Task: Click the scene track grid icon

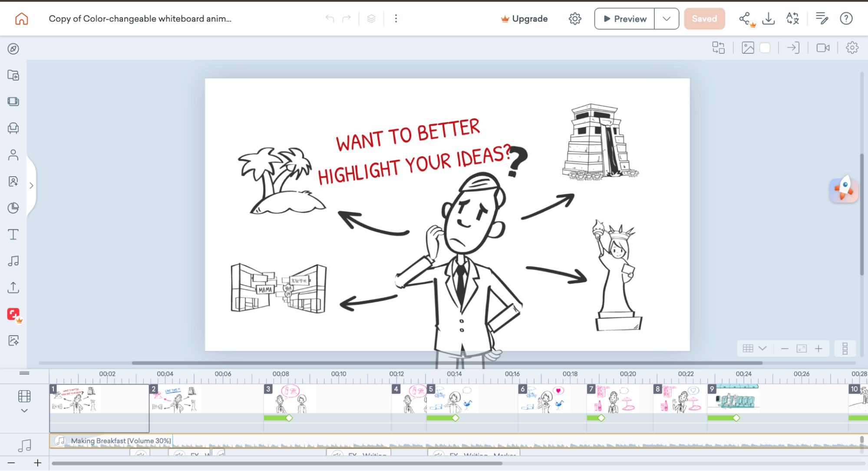Action: pyautogui.click(x=24, y=396)
